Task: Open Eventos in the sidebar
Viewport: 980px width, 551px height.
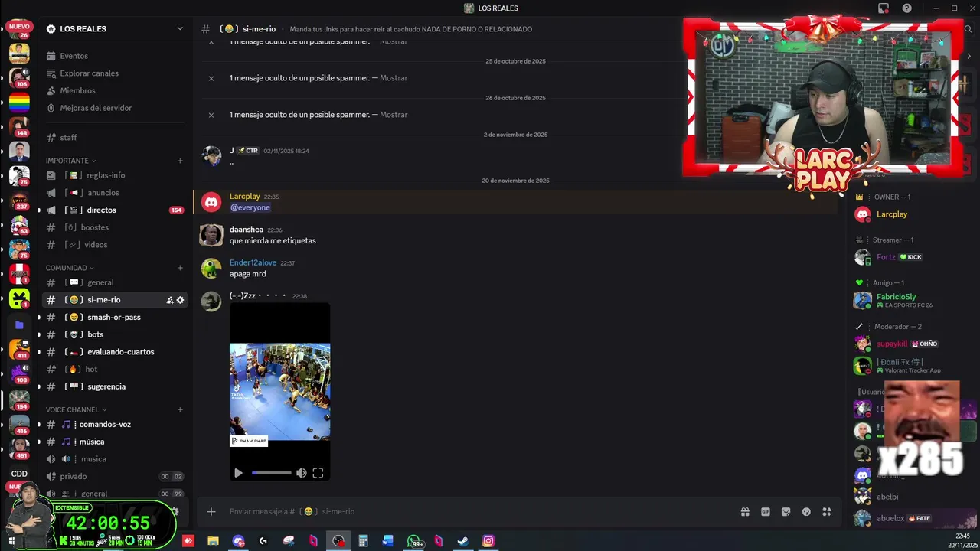Action: (115, 56)
